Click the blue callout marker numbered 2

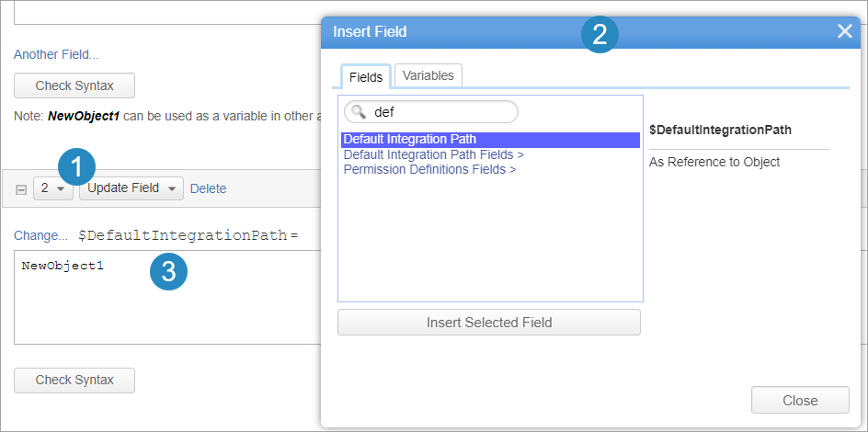pyautogui.click(x=600, y=35)
